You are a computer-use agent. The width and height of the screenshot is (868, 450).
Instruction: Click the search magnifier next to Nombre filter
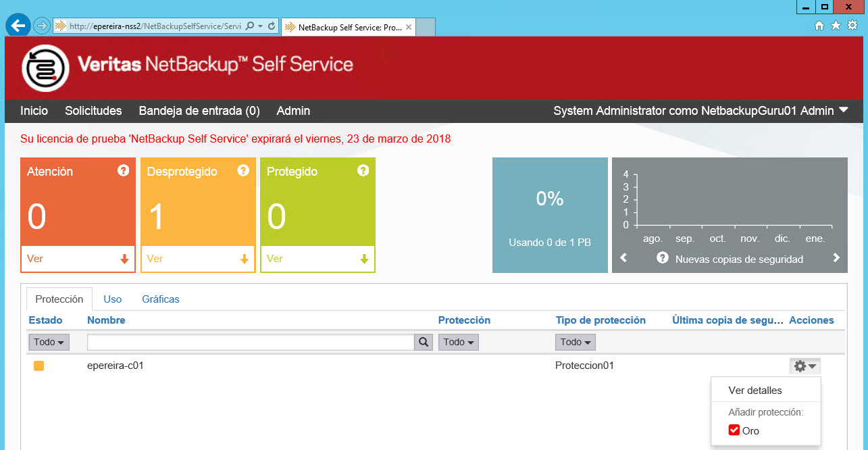(x=424, y=342)
